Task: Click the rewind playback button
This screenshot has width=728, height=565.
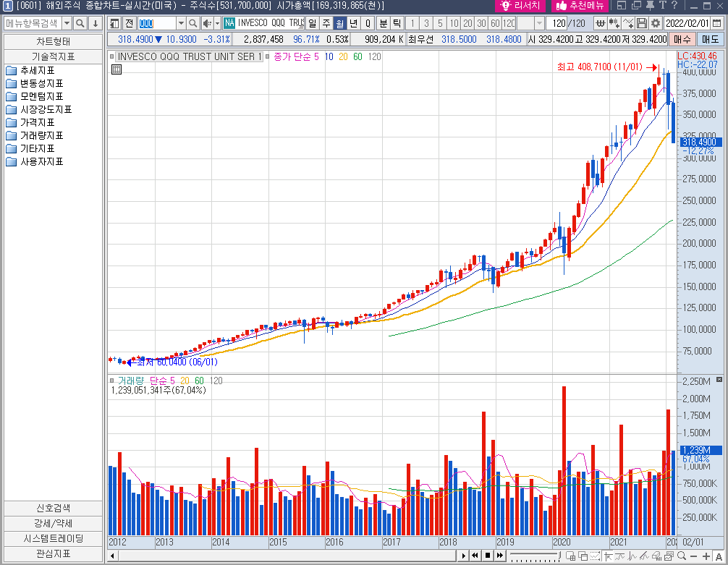Action: coord(475,556)
